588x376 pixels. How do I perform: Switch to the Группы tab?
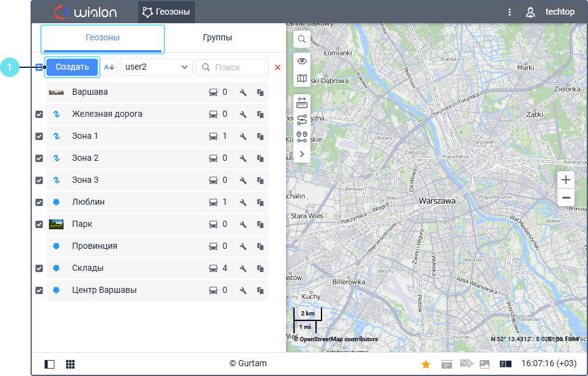point(217,38)
